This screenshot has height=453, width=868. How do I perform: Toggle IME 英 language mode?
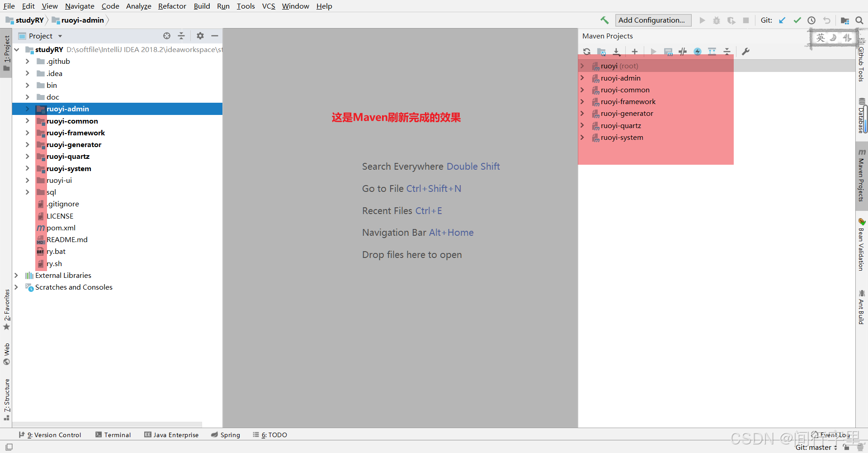[x=821, y=38]
